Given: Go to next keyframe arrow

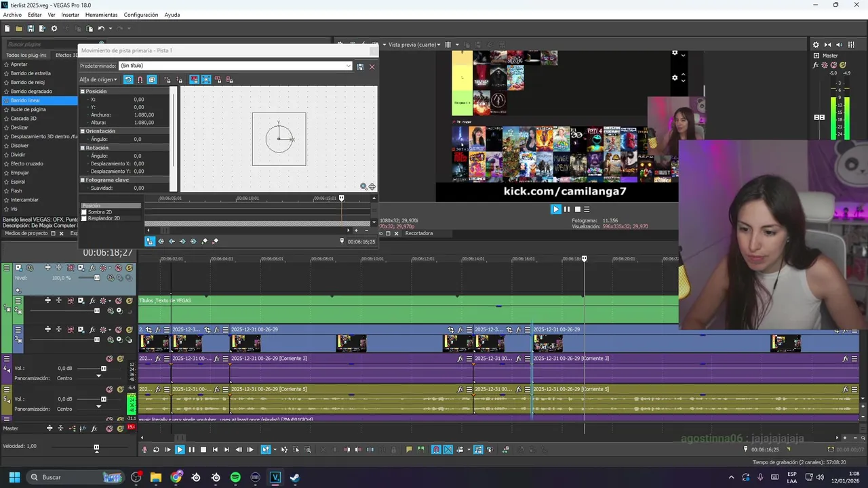Looking at the screenshot, I should [x=182, y=241].
